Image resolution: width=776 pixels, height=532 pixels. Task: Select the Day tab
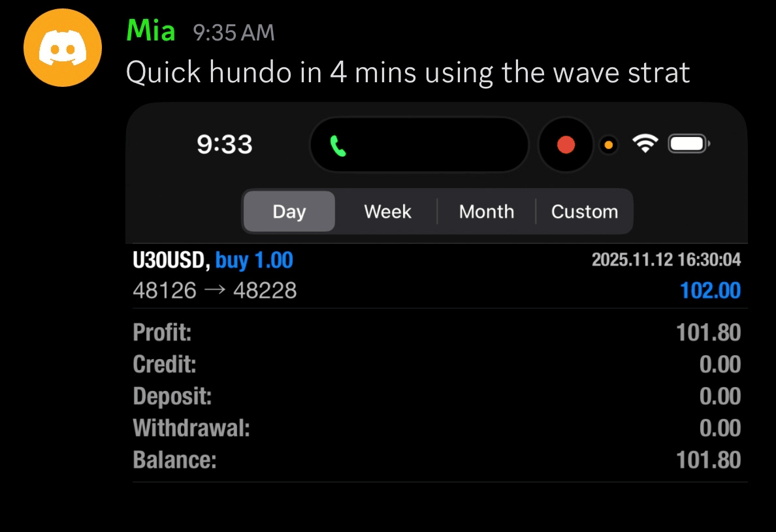[289, 211]
